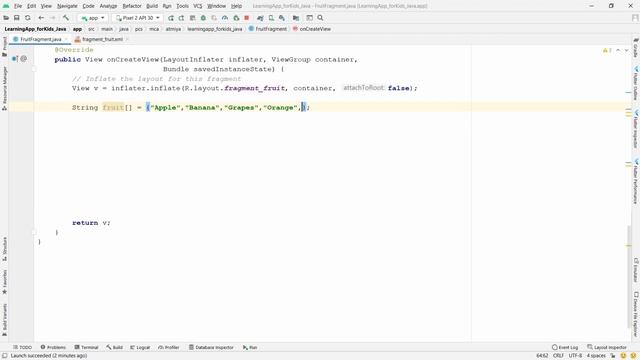The height and width of the screenshot is (360, 640).
Task: Open the Refactor menu
Action: (132, 6)
